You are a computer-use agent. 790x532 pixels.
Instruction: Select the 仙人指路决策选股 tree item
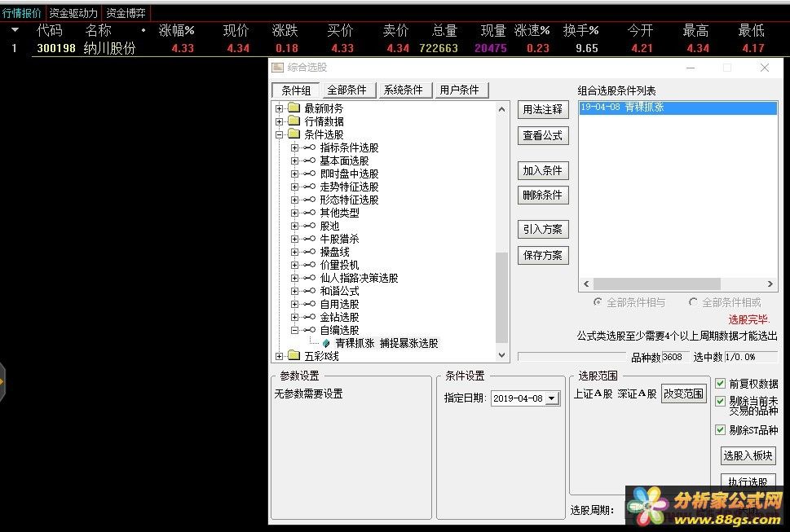tap(359, 278)
